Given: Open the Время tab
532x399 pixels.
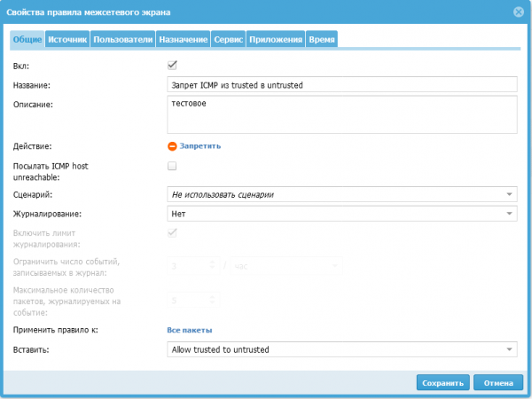Looking at the screenshot, I should [321, 39].
